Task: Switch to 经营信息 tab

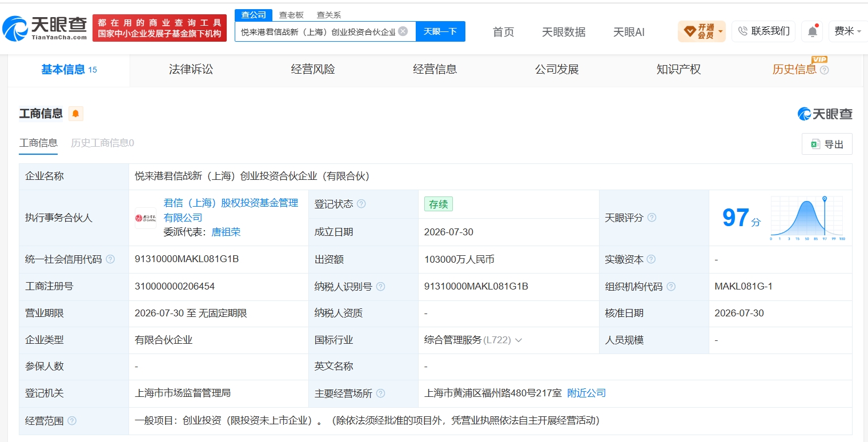Action: coord(435,70)
